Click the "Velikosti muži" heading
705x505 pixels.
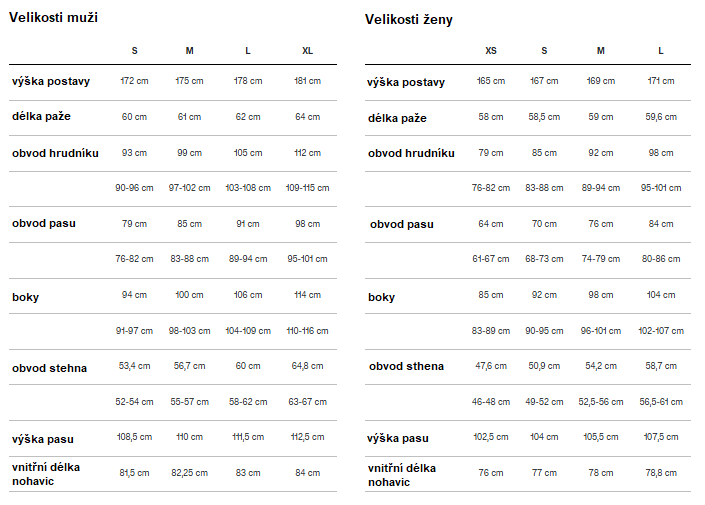tap(54, 18)
